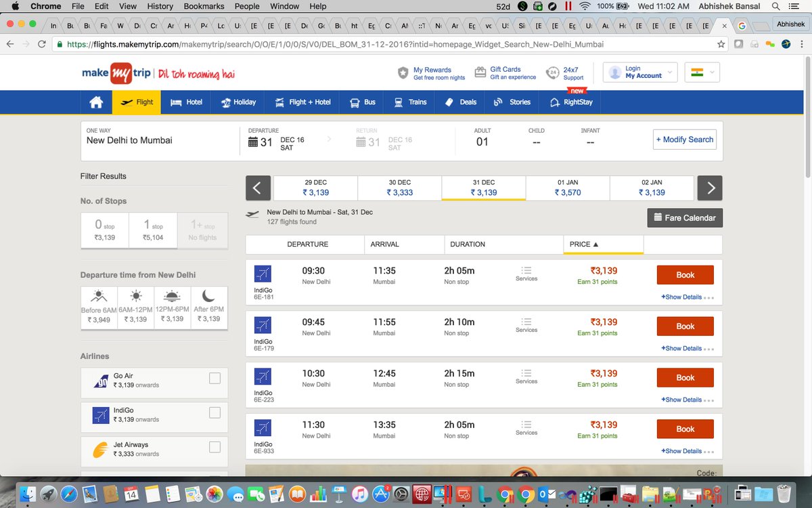Open Services icon for flight 6E-223
The image size is (812, 508).
[x=526, y=373]
